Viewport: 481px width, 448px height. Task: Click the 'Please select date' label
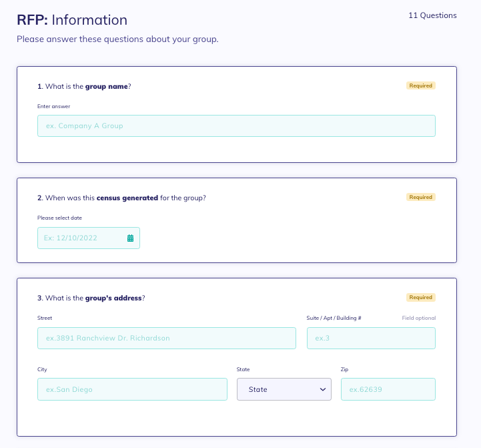(59, 218)
